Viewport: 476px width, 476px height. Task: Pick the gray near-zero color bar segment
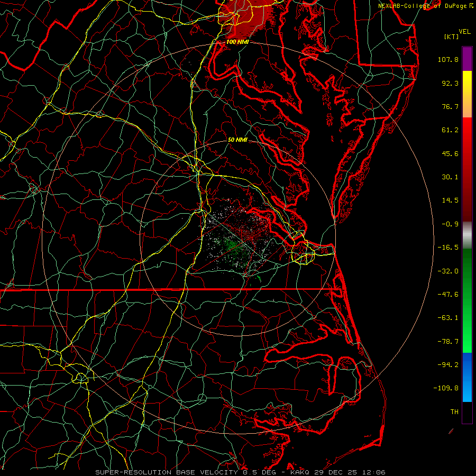pyautogui.click(x=467, y=235)
